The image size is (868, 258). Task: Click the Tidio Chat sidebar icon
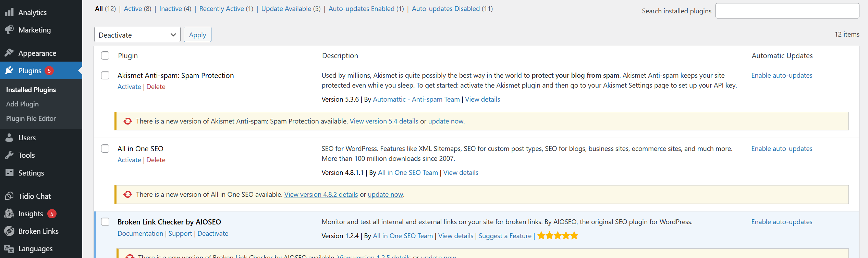(x=9, y=196)
